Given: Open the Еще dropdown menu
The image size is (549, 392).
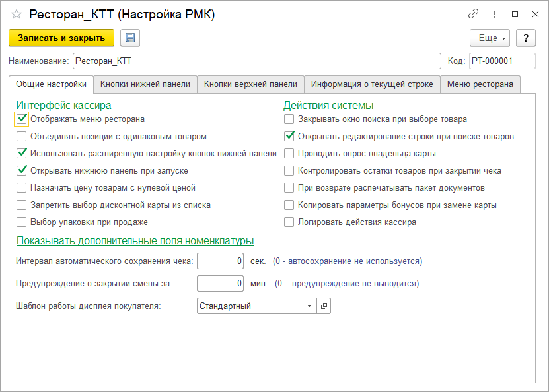Looking at the screenshot, I should [x=489, y=38].
